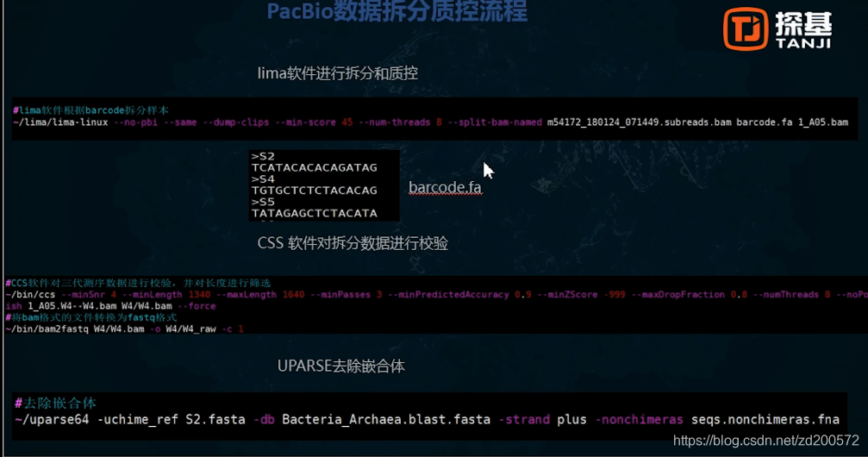Click the output prefix 'W4/W4_raw'
This screenshot has height=457, width=868.
[x=191, y=329]
